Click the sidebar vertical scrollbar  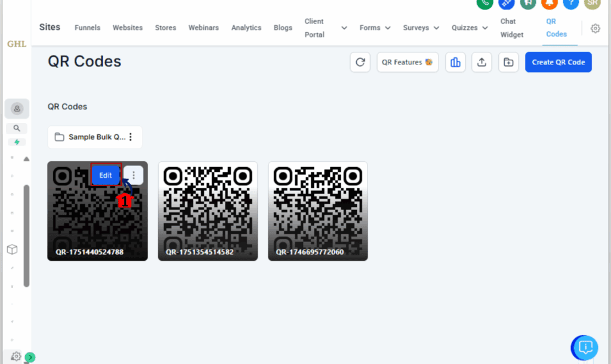[26, 236]
